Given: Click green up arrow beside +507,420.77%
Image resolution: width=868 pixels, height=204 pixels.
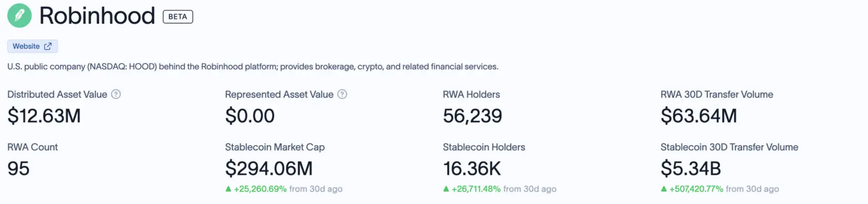Looking at the screenshot, I should 664,189.
